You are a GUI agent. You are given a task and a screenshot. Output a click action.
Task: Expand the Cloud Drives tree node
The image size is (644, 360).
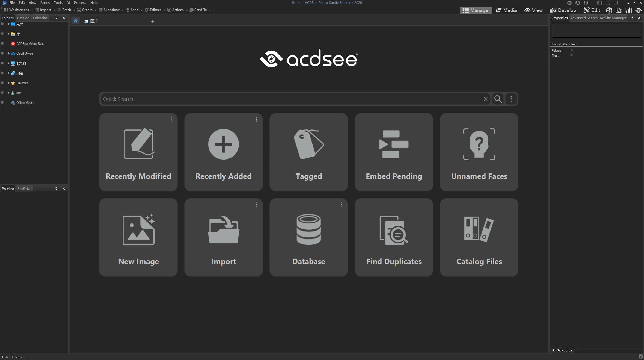9,54
